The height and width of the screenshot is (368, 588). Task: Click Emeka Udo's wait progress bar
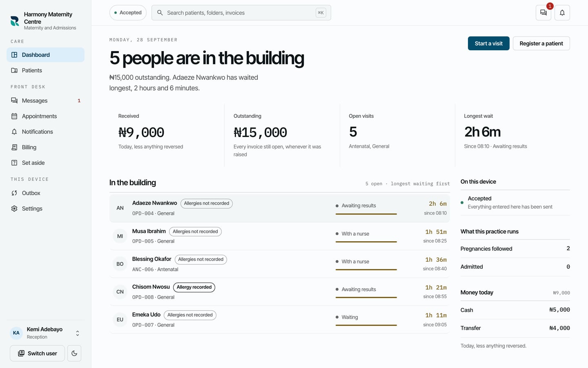coord(366,325)
